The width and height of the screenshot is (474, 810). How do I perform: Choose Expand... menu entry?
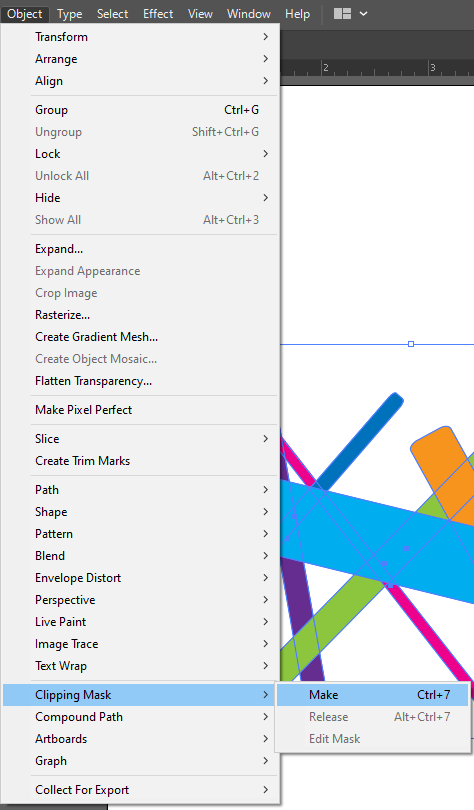pyautogui.click(x=140, y=248)
